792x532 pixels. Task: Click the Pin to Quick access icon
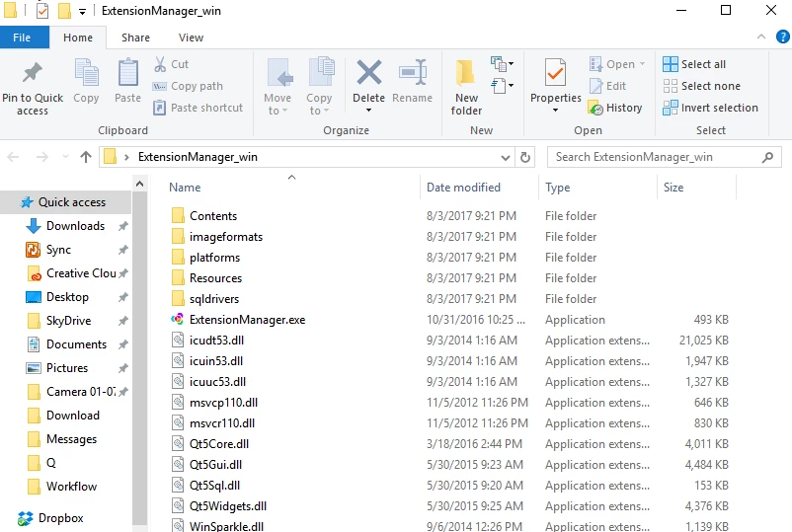click(x=33, y=73)
